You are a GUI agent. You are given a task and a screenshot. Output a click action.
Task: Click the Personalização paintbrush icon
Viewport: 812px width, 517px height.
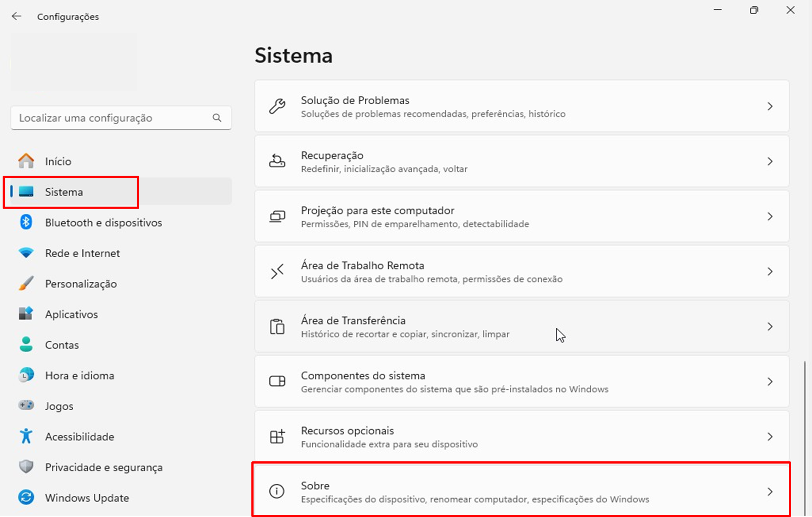click(x=26, y=283)
